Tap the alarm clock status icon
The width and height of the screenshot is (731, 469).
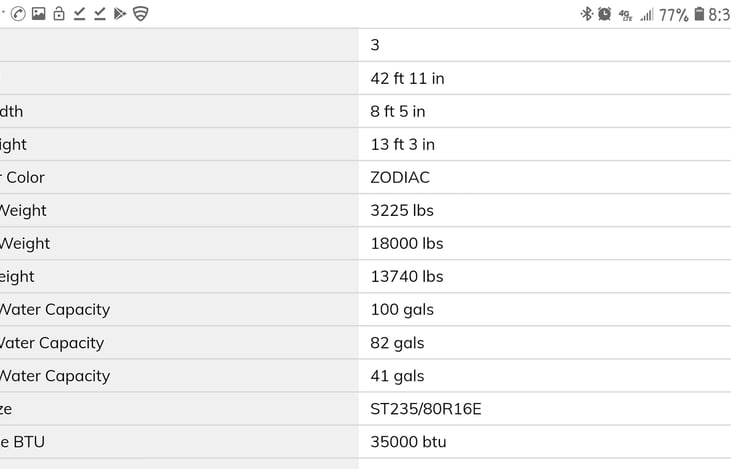click(x=605, y=14)
